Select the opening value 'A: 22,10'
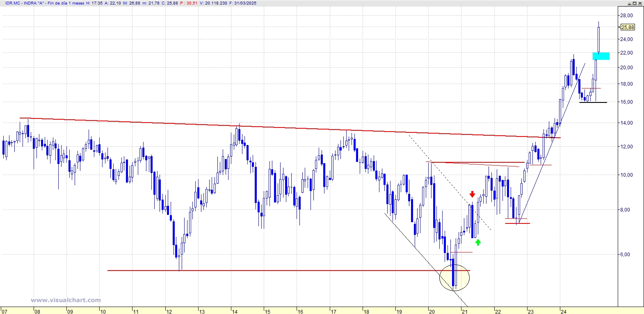644x314 pixels. (x=113, y=3)
